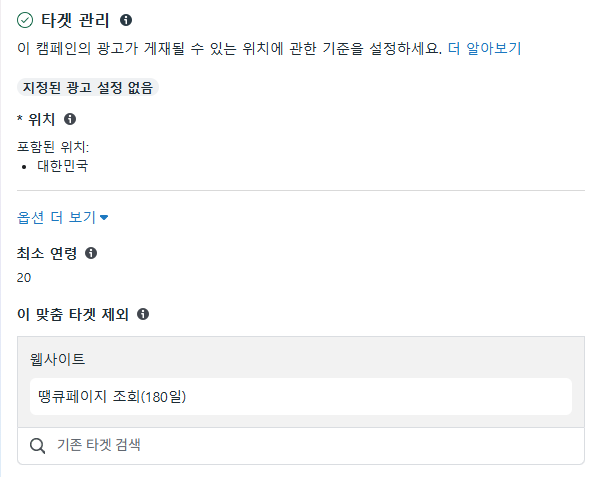Show the 위치 info tooltip icon
This screenshot has width=596, height=477.
70,119
